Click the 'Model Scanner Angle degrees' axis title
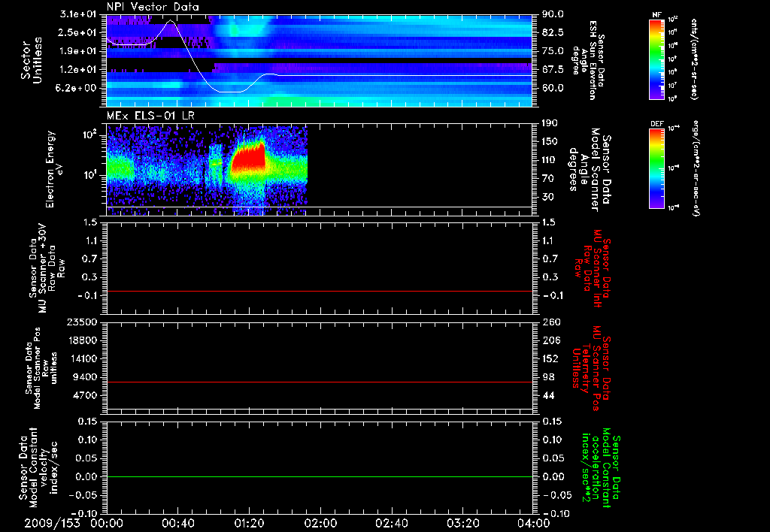The height and width of the screenshot is (532, 770). click(590, 169)
